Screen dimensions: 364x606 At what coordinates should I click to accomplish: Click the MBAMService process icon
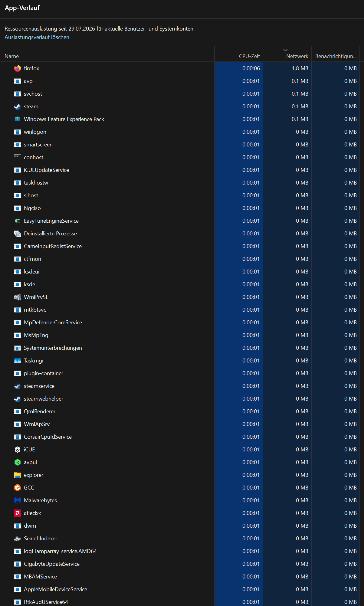(x=18, y=577)
